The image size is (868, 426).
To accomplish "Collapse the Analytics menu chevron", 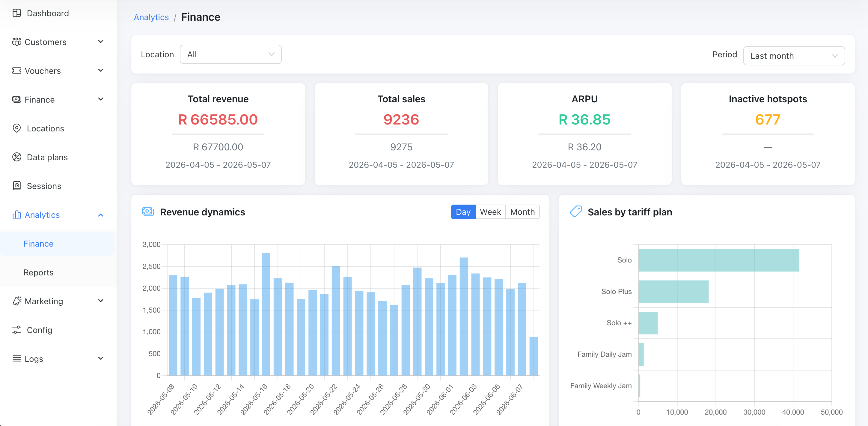I will (100, 215).
